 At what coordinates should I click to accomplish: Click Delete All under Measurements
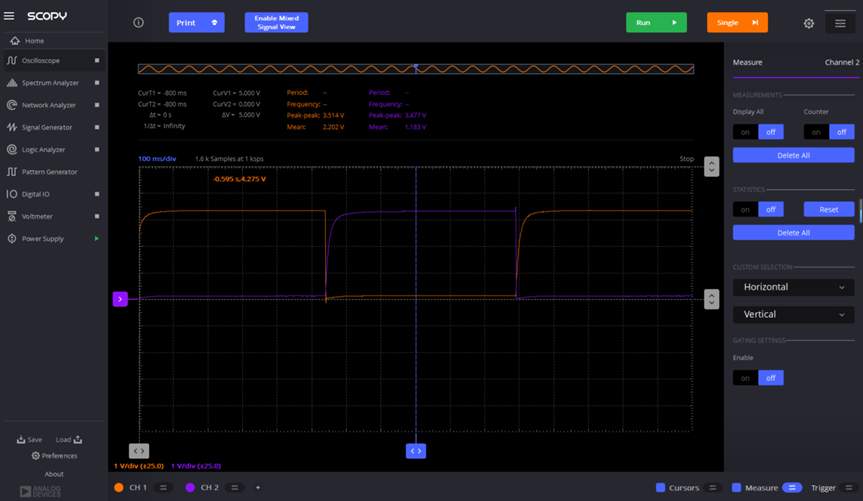(793, 155)
